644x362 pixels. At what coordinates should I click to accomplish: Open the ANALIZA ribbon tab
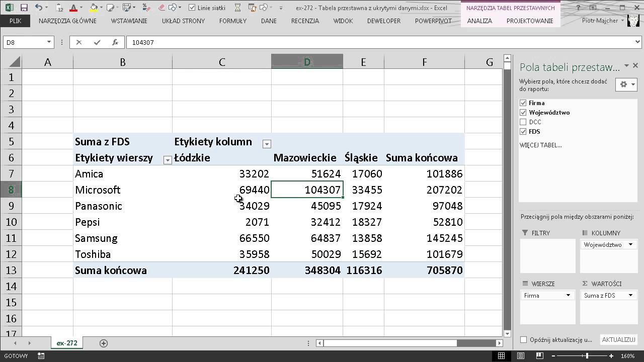[479, 21]
